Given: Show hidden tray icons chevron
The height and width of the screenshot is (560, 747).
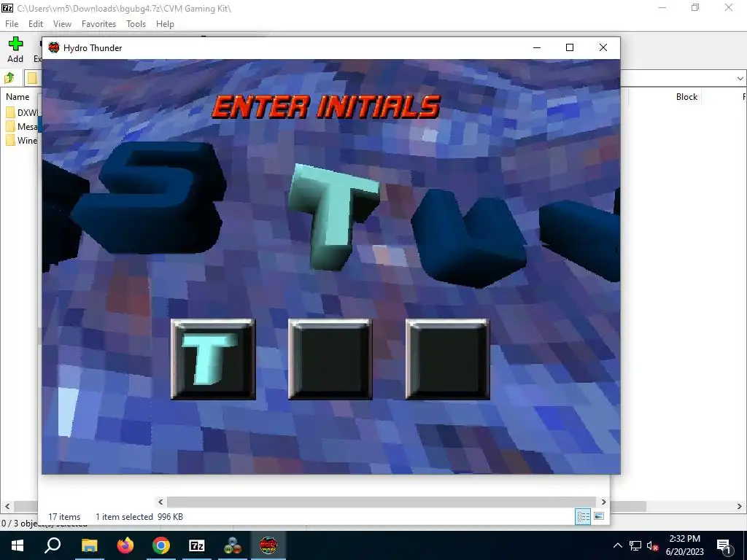Looking at the screenshot, I should pos(617,545).
